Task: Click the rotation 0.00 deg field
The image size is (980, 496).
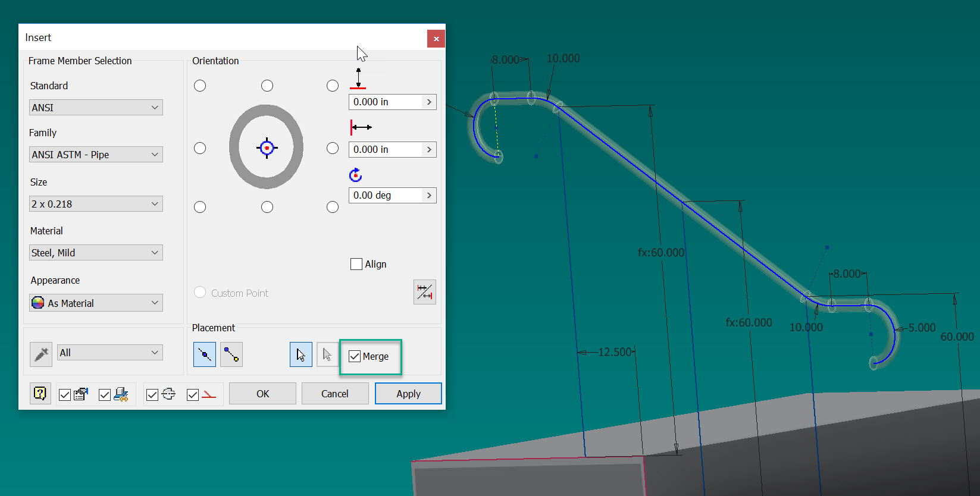Action: pos(386,195)
